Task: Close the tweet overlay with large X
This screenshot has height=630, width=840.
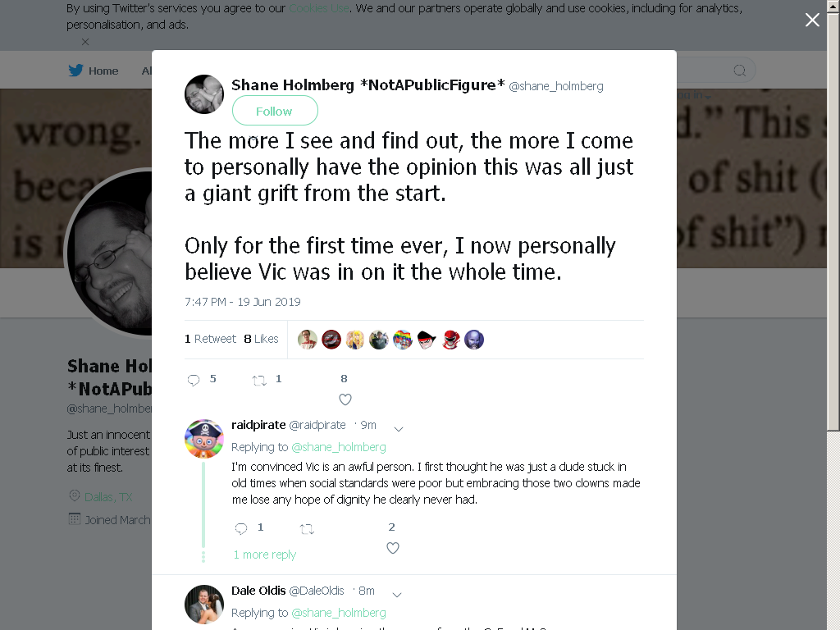Action: pyautogui.click(x=812, y=20)
